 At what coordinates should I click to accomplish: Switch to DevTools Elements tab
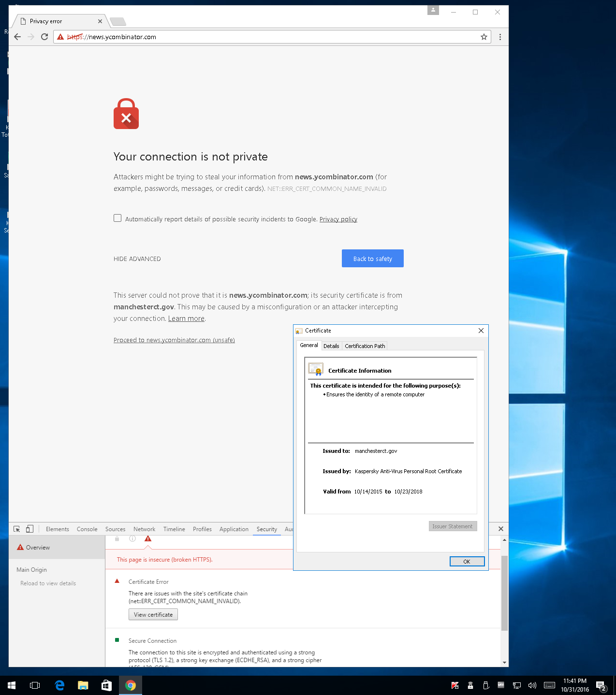(x=58, y=529)
